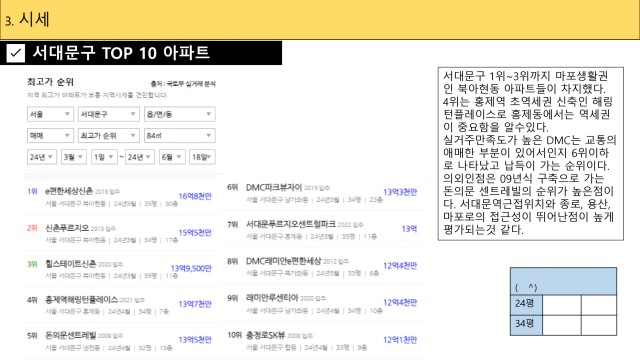Click the 12억1천만 price

click(400, 340)
